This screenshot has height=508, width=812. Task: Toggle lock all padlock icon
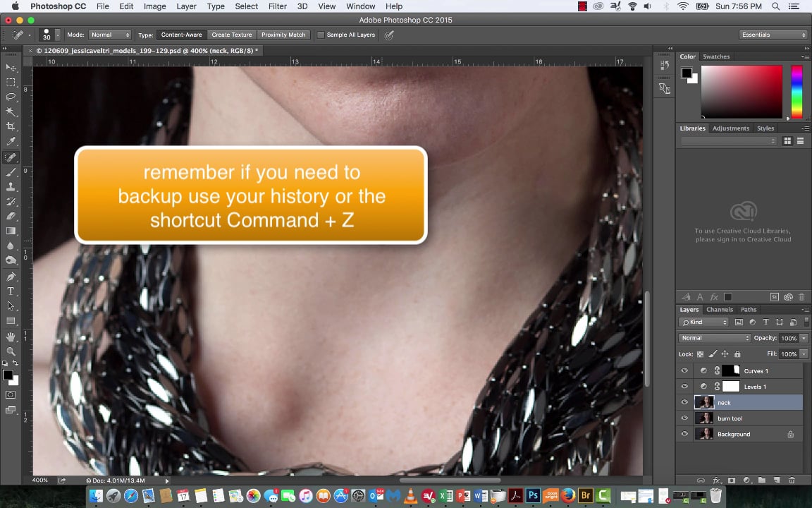tap(737, 354)
